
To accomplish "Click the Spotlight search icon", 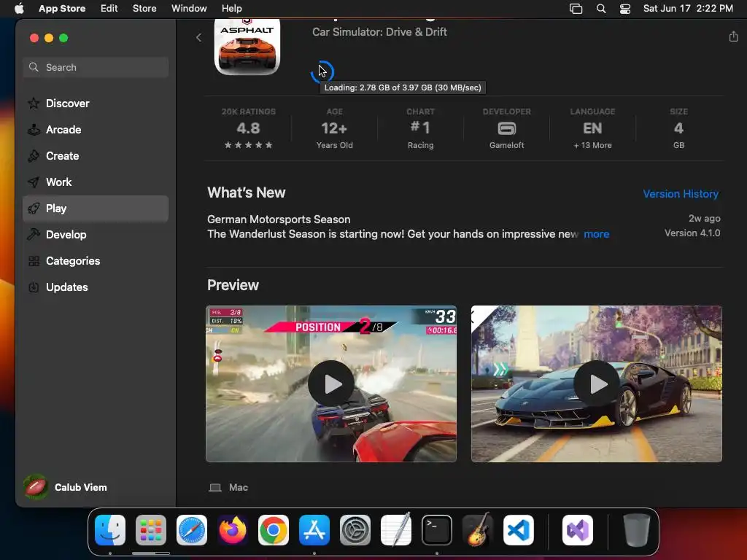I will pos(601,9).
